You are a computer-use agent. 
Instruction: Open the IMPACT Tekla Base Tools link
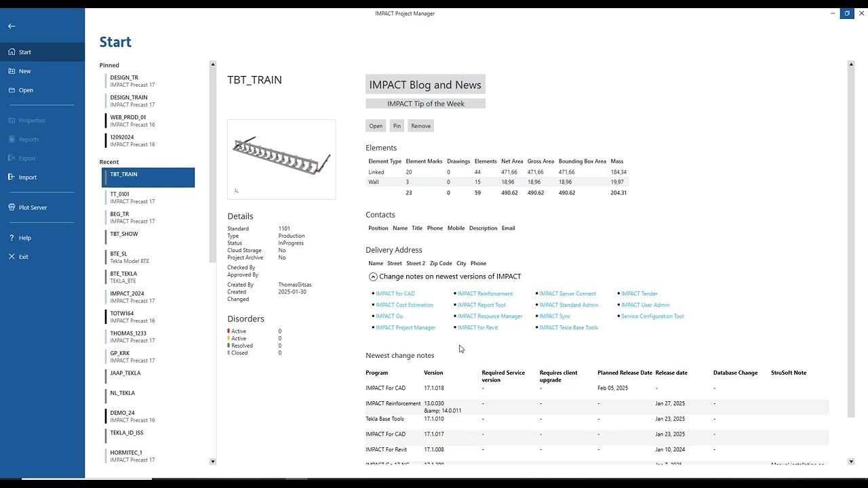568,327
